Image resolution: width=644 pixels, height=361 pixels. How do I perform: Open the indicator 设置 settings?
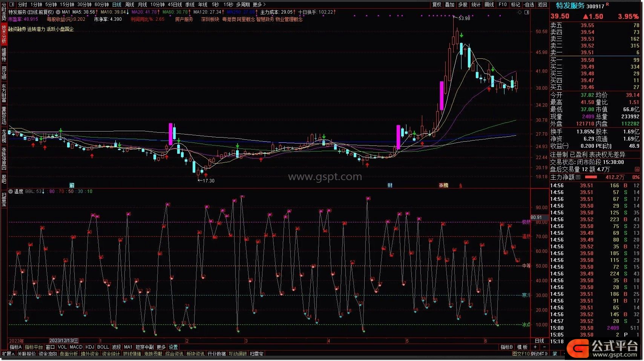tap(173, 347)
